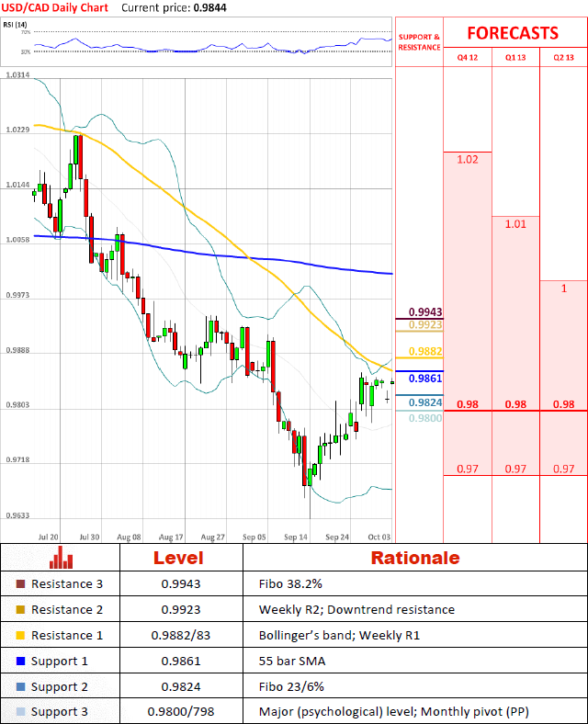
Task: Select the 1.02 forecast value in Q4 12
Action: click(x=467, y=160)
